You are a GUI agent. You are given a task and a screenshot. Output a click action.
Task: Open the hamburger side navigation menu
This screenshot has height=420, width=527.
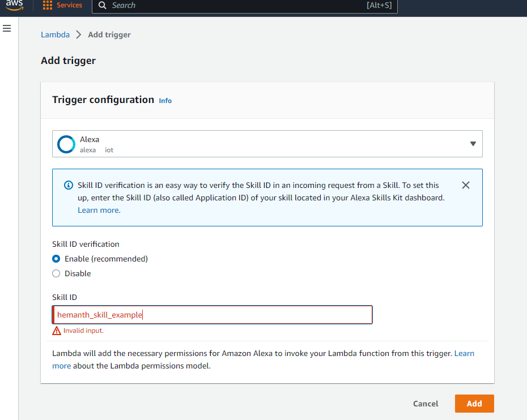click(x=7, y=28)
